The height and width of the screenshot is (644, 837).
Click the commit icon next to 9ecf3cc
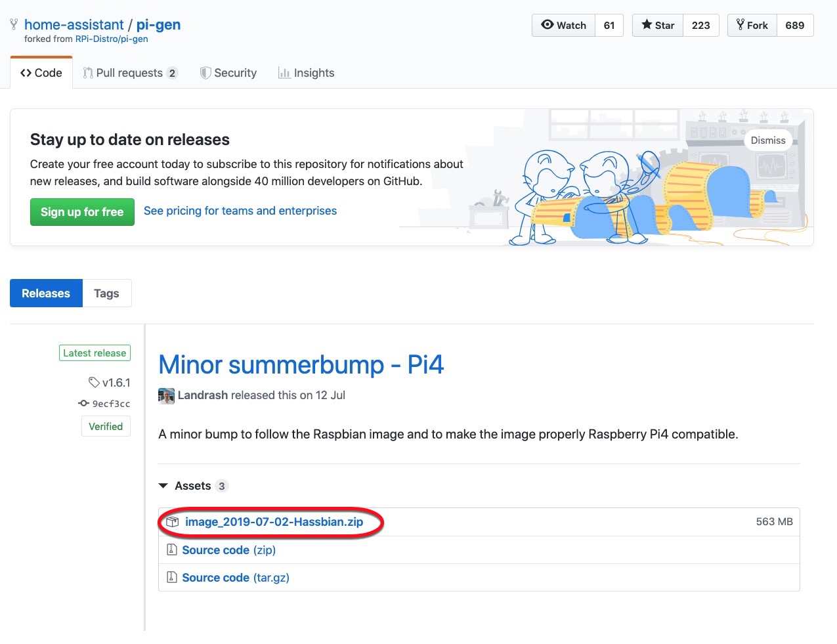click(83, 404)
